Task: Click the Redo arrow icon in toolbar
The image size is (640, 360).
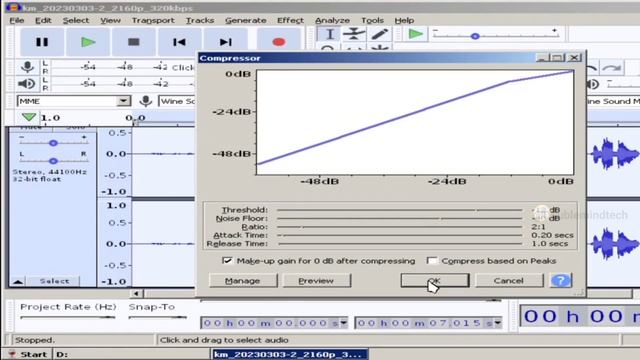Action: pos(611,68)
